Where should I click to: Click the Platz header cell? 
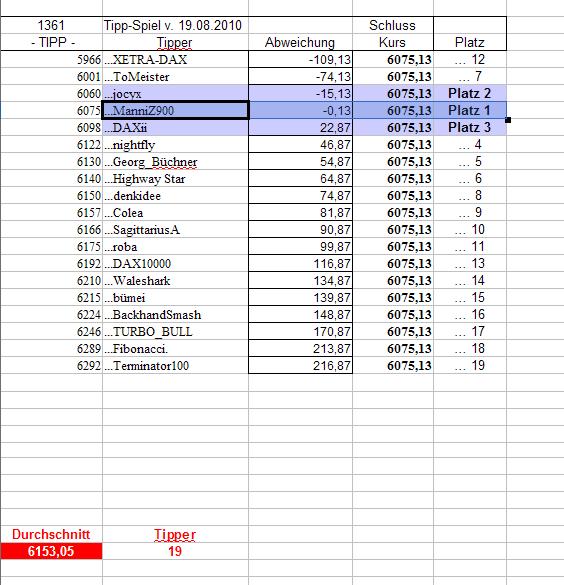tap(470, 42)
